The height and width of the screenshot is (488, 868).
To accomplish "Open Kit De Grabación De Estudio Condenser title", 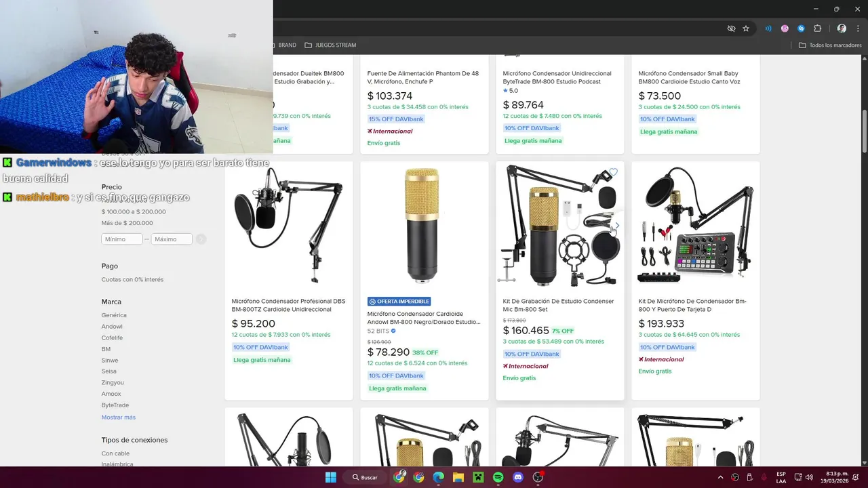I will (x=559, y=305).
